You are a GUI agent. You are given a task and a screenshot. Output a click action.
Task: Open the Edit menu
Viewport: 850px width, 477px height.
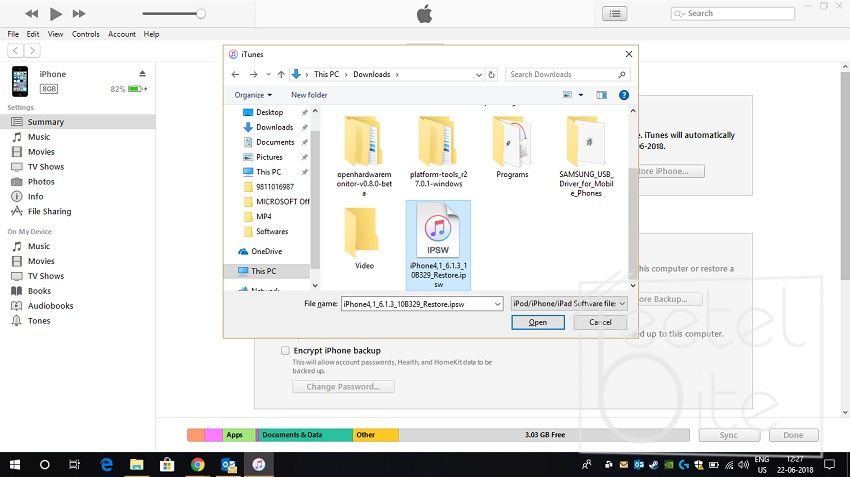click(x=33, y=34)
